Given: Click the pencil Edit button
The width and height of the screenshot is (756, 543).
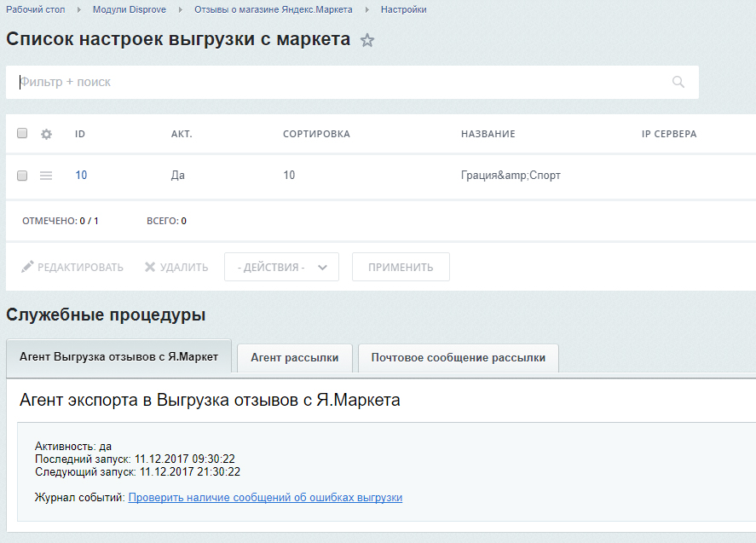Looking at the screenshot, I should coord(72,267).
